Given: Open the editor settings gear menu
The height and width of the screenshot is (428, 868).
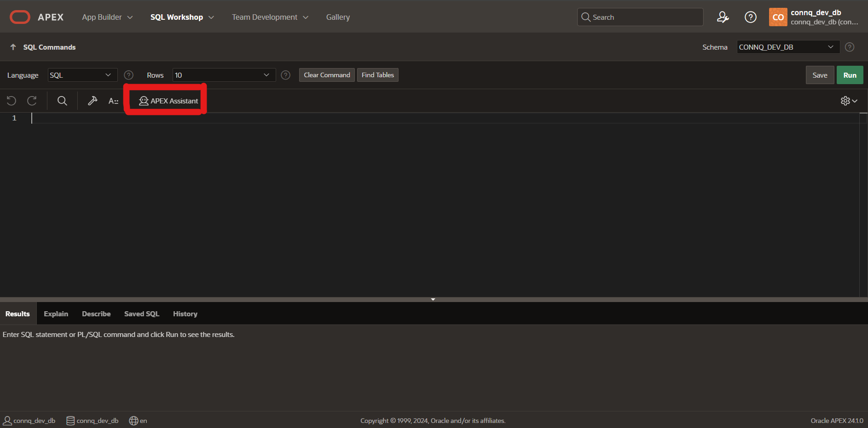Looking at the screenshot, I should click(848, 101).
